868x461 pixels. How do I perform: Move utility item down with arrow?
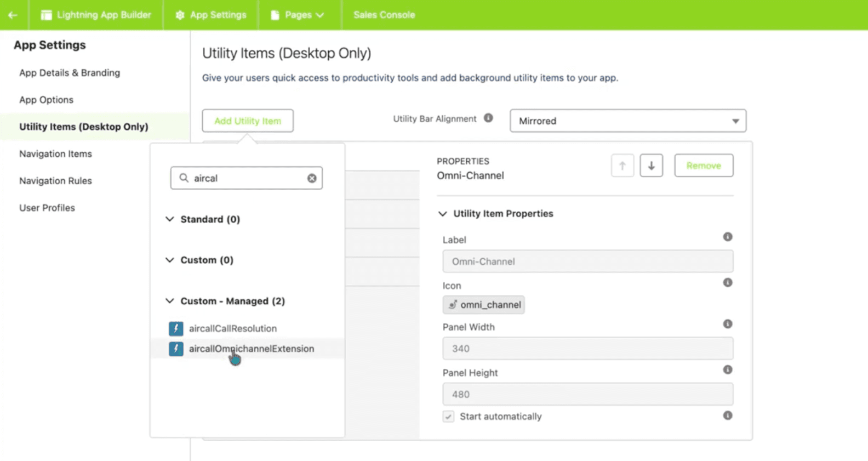tap(652, 166)
